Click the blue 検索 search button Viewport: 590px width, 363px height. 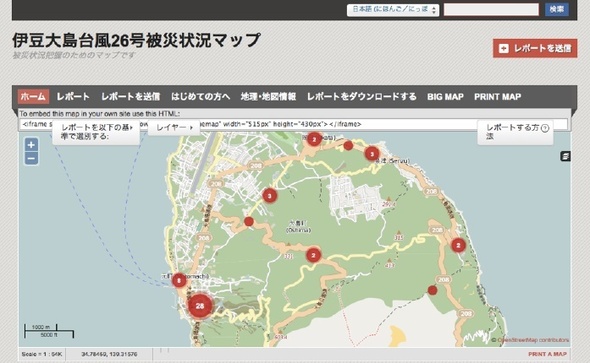[x=557, y=9]
